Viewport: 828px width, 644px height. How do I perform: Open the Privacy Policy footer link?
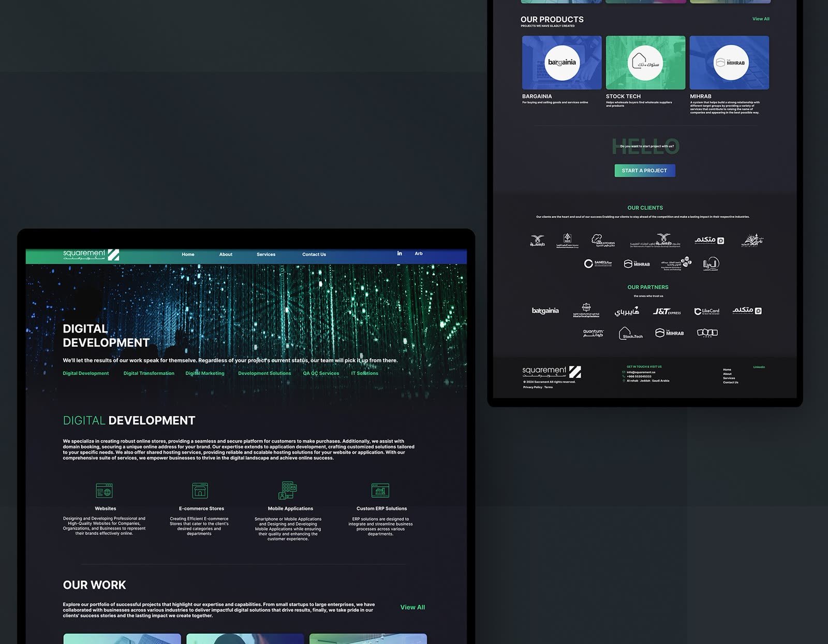tap(533, 387)
